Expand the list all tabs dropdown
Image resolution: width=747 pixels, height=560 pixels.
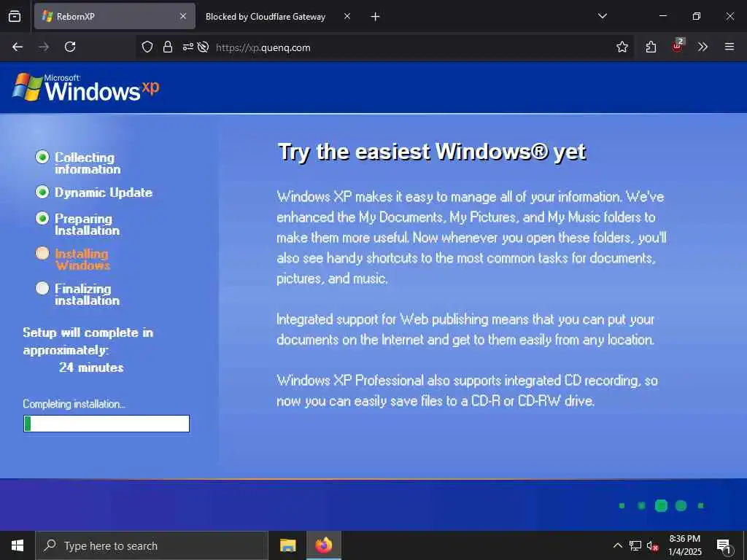pyautogui.click(x=602, y=16)
